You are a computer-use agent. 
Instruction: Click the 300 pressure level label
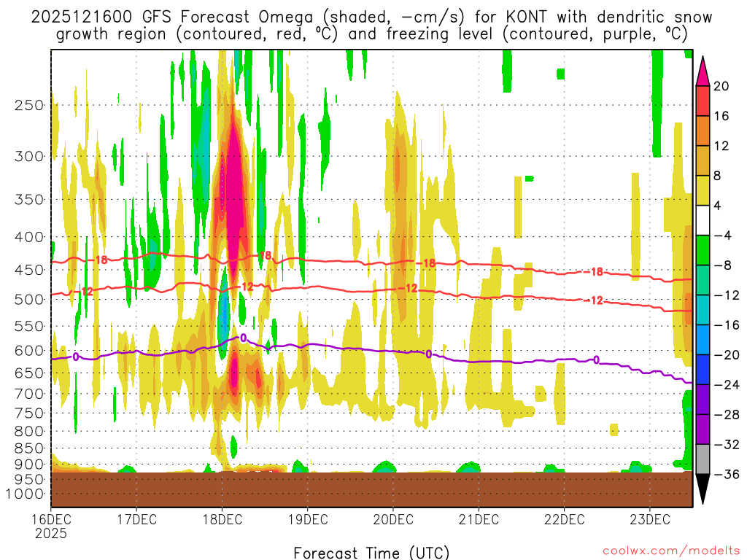click(x=29, y=156)
